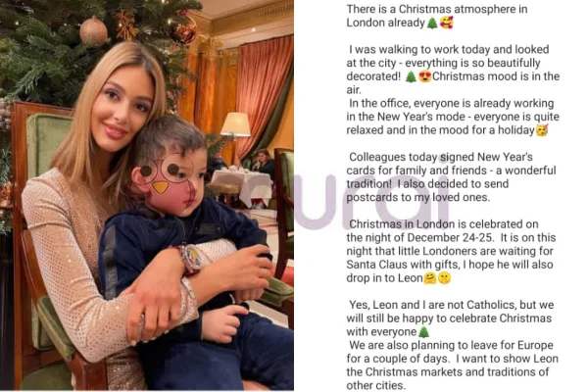
Task: Click the wristwatch on the woman's arm
Action: click(x=190, y=258)
